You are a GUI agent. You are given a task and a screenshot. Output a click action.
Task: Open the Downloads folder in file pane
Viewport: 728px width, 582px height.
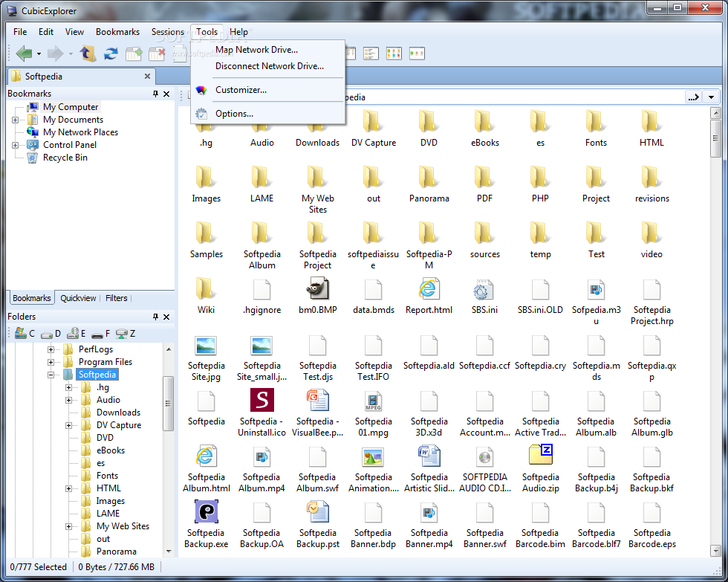coord(318,129)
